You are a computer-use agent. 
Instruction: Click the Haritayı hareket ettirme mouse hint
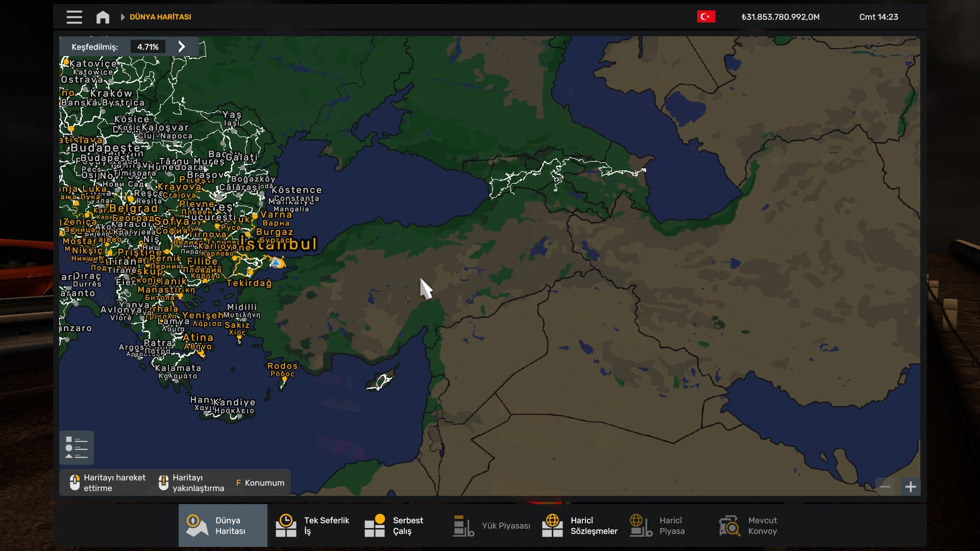coord(108,483)
